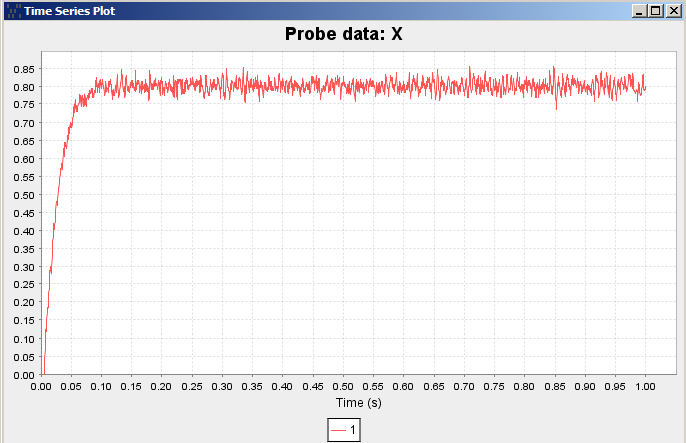Image resolution: width=686 pixels, height=443 pixels.
Task: Click the 0.85 y-axis tick label
Action: [x=24, y=70]
